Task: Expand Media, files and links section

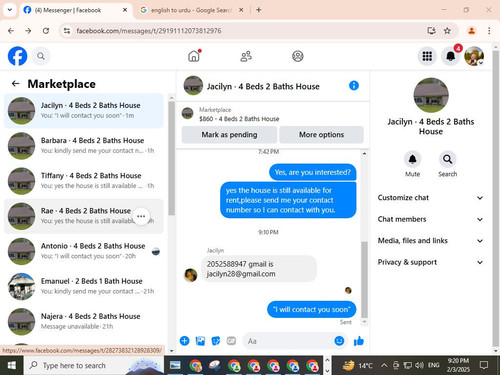Action: tap(430, 241)
